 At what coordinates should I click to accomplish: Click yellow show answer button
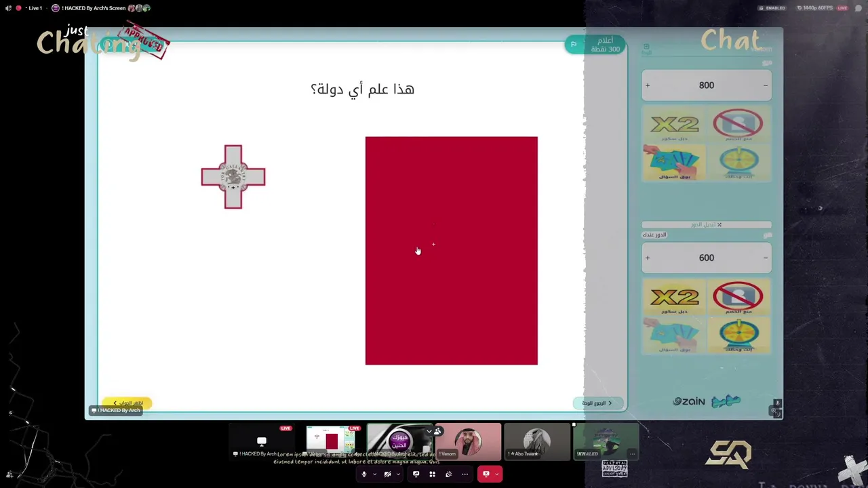[x=127, y=403]
